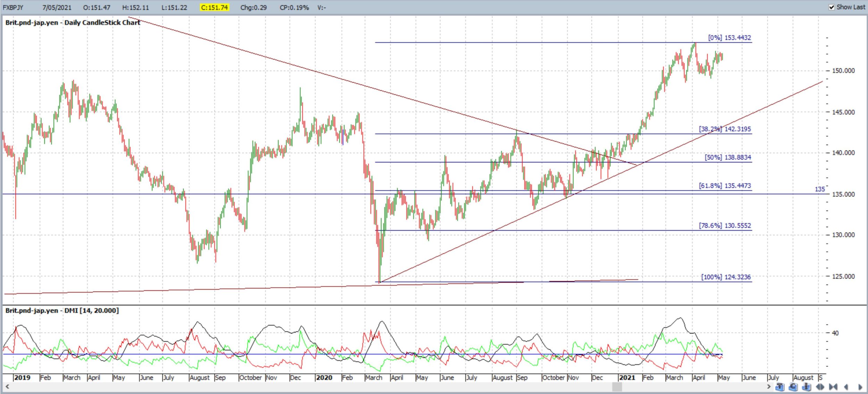Click the [61.8%] 135.4473 Fibonacci label

point(725,186)
